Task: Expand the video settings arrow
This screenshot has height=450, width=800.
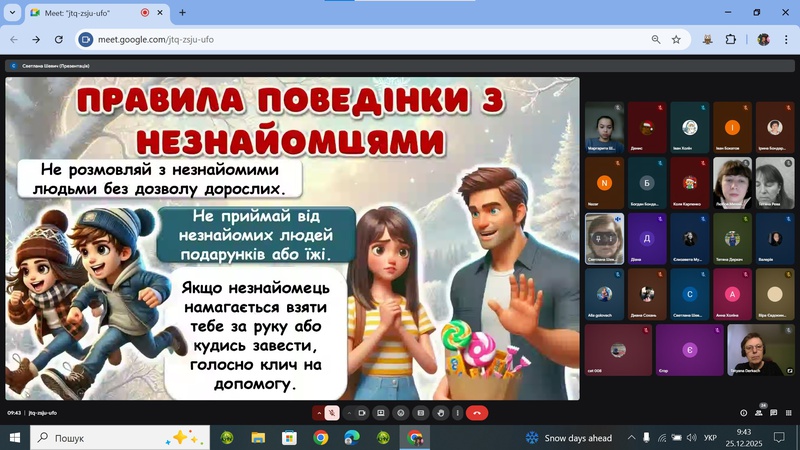Action: click(348, 412)
